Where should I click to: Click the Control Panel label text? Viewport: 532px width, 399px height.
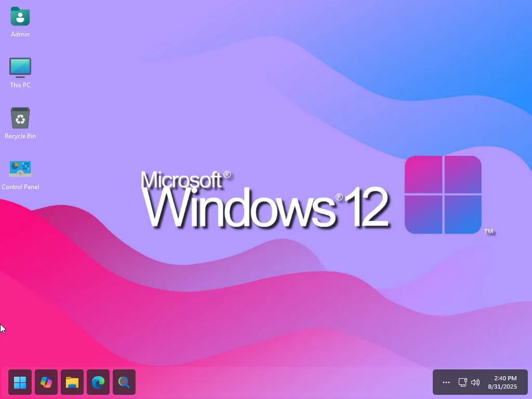click(20, 187)
